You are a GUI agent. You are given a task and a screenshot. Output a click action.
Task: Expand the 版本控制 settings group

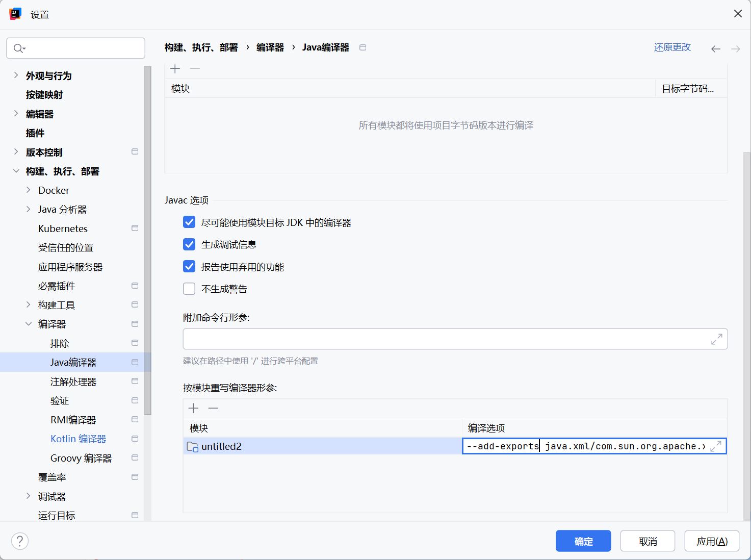pos(16,152)
